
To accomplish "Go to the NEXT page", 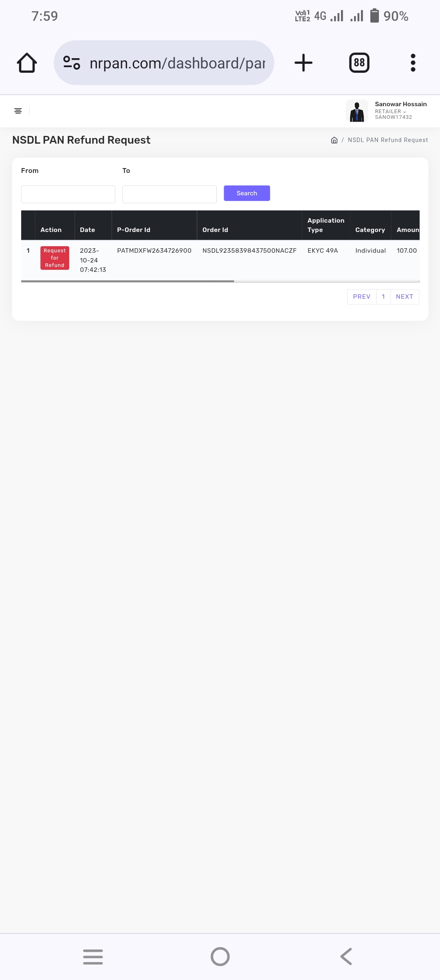I will coord(405,297).
